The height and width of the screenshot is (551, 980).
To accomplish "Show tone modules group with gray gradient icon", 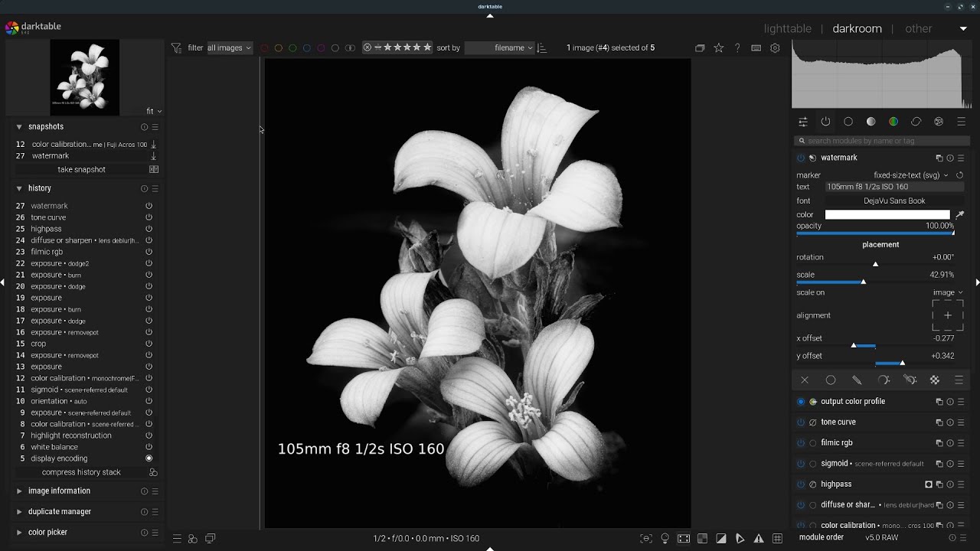I will click(871, 122).
